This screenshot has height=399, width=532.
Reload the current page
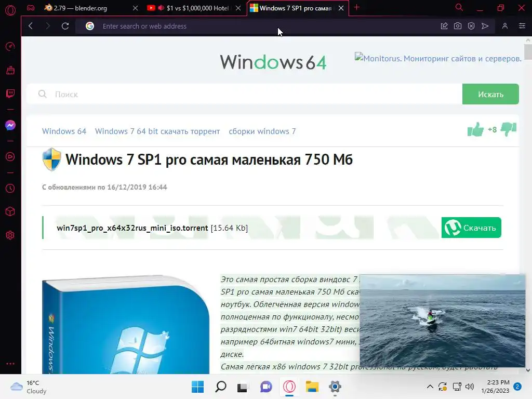tap(65, 26)
